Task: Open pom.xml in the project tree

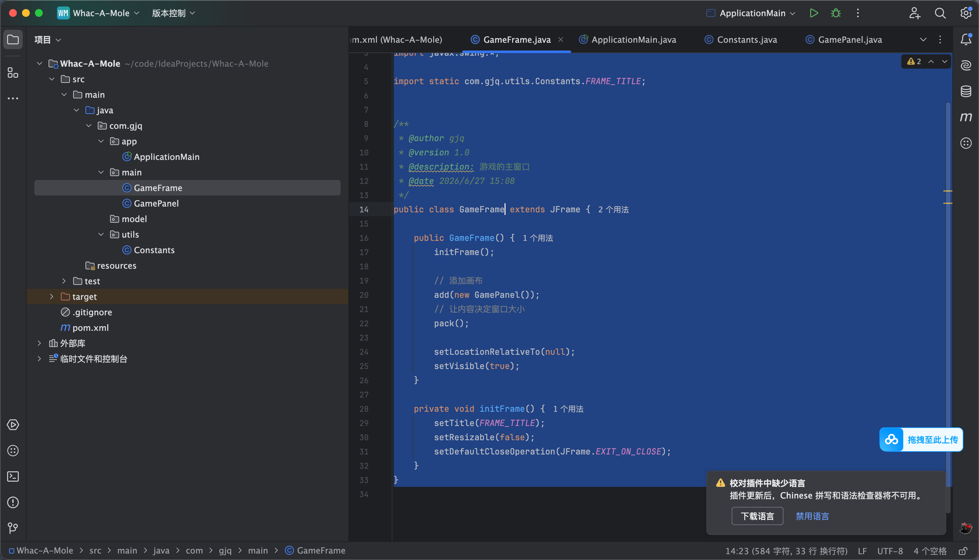Action: (90, 328)
